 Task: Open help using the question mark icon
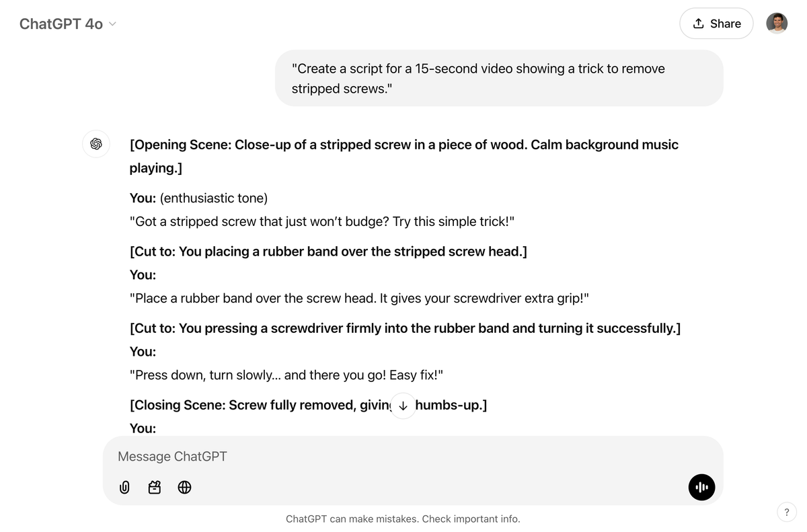(x=787, y=512)
